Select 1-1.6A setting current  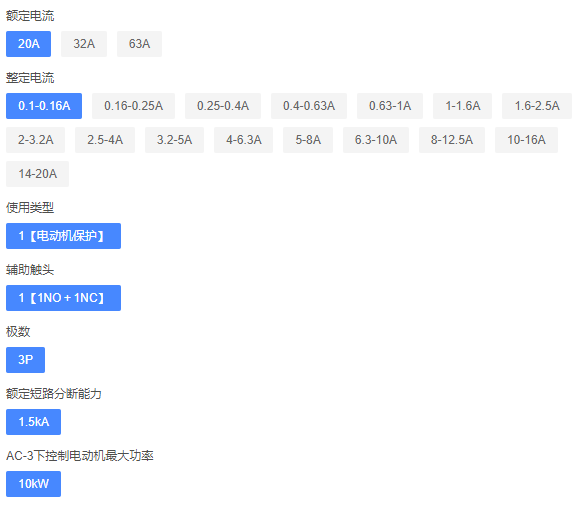coord(463,106)
